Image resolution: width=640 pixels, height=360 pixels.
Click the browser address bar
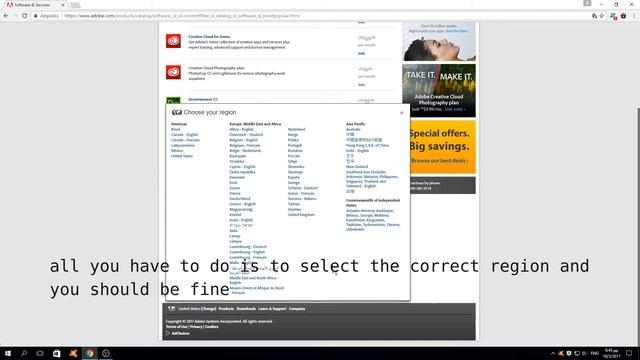(x=310, y=16)
